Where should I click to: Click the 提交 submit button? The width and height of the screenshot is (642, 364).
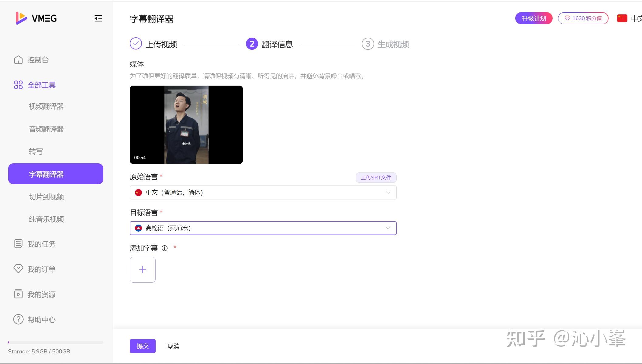pos(143,346)
